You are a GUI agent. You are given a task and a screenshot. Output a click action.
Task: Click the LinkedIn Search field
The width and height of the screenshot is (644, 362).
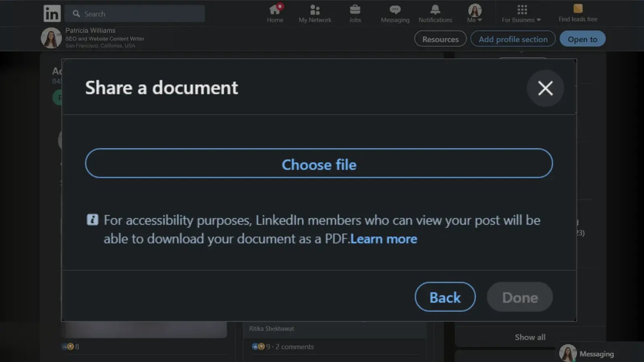pos(135,14)
